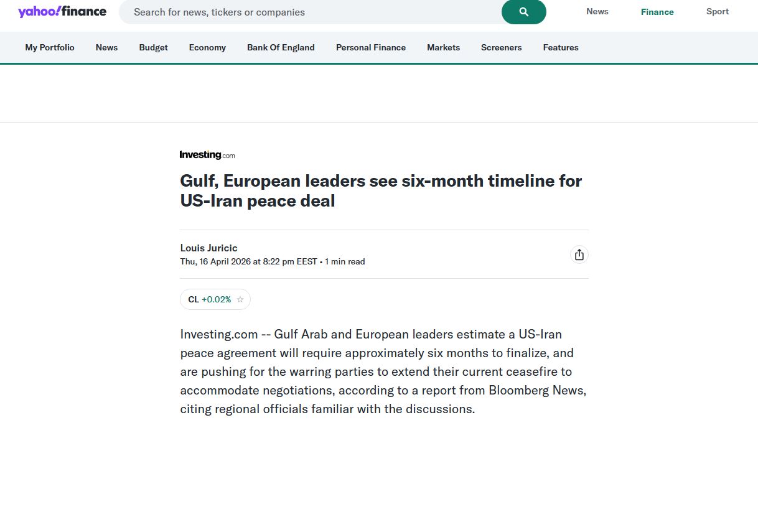Open the Sport top link
Viewport: 758px width, 532px height.
click(717, 12)
